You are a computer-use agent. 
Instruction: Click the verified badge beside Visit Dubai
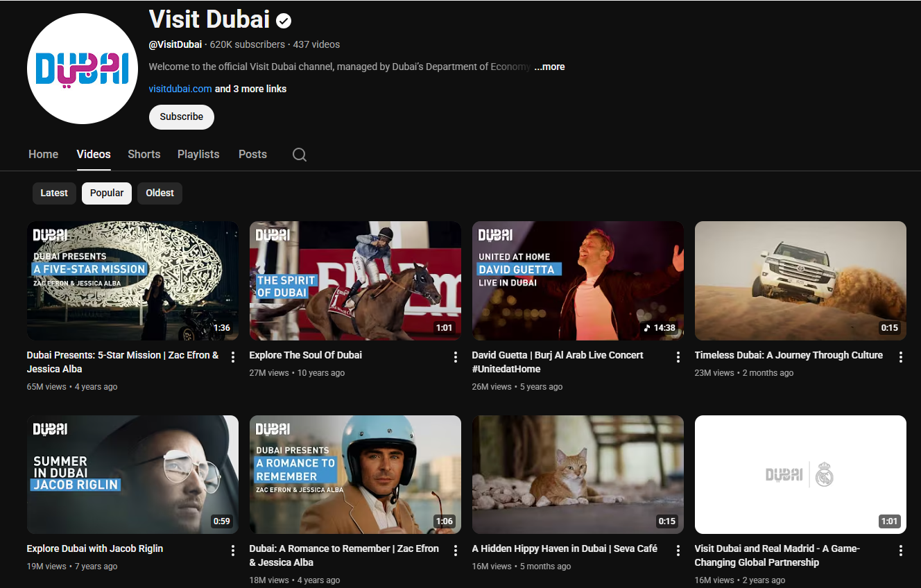pos(284,21)
